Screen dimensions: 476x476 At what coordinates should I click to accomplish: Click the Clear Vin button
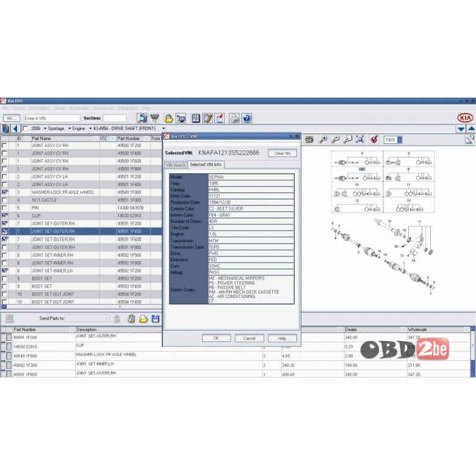coord(283,153)
